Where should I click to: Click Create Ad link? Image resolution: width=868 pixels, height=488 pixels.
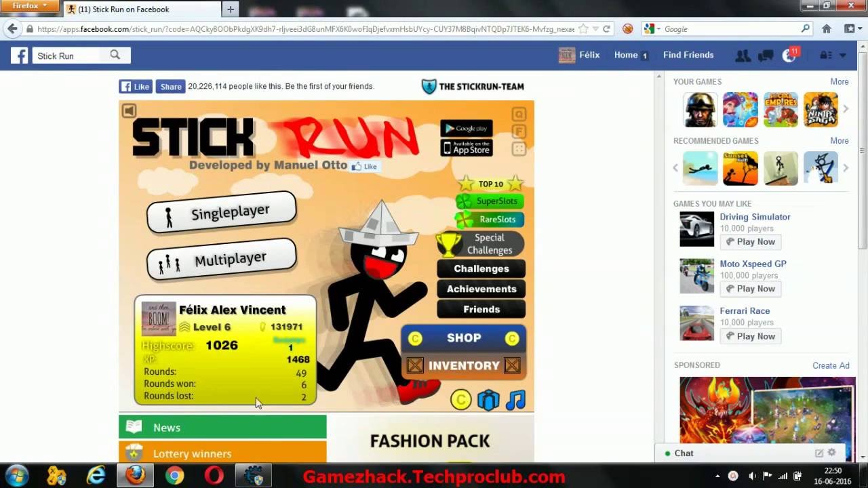pos(831,365)
